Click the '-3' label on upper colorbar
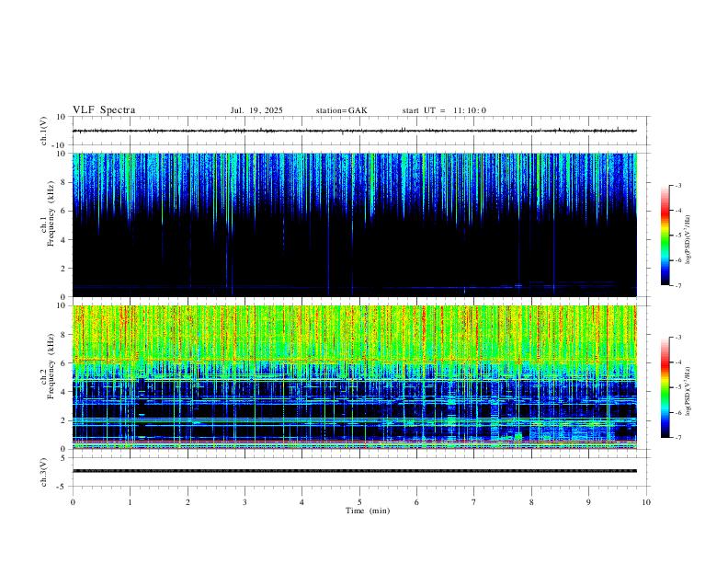Image resolution: width=728 pixels, height=563 pixels. (x=677, y=185)
